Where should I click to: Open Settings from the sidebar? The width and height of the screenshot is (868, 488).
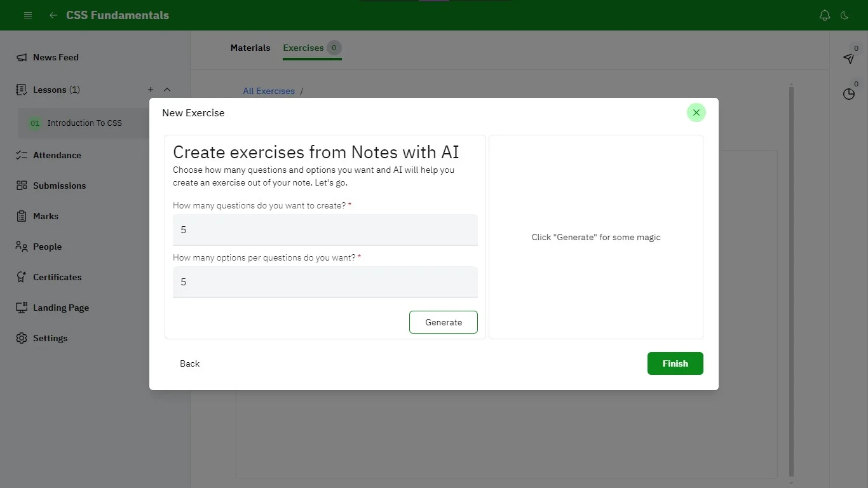(x=50, y=338)
